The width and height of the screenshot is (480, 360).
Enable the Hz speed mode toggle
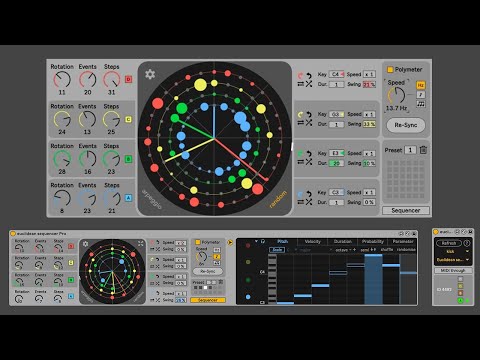(x=421, y=85)
